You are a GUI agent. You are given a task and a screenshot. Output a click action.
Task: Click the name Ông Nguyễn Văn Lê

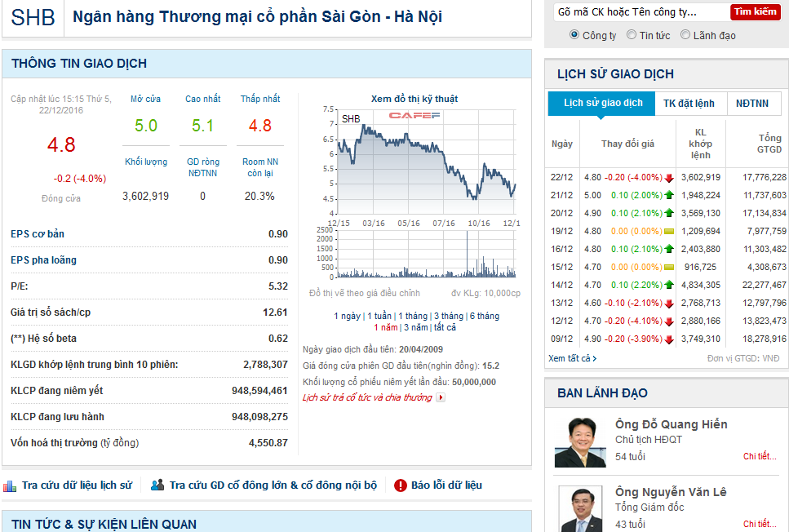(x=671, y=492)
